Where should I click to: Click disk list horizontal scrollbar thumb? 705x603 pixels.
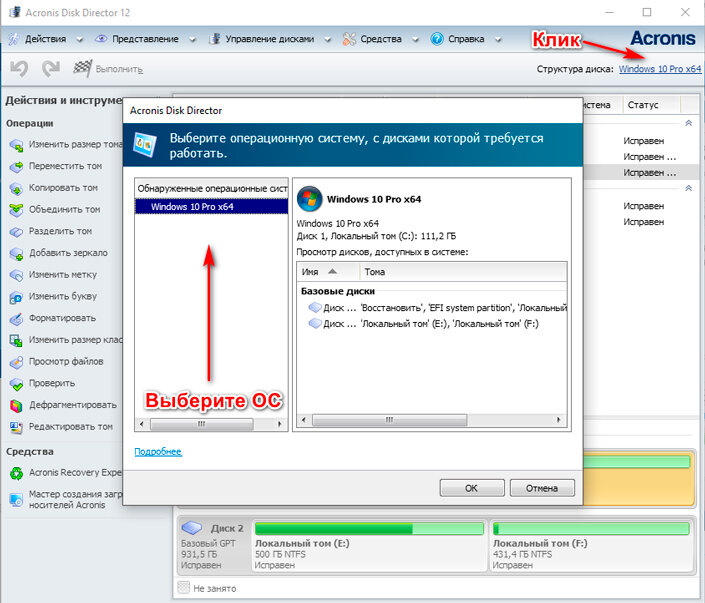click(x=389, y=420)
